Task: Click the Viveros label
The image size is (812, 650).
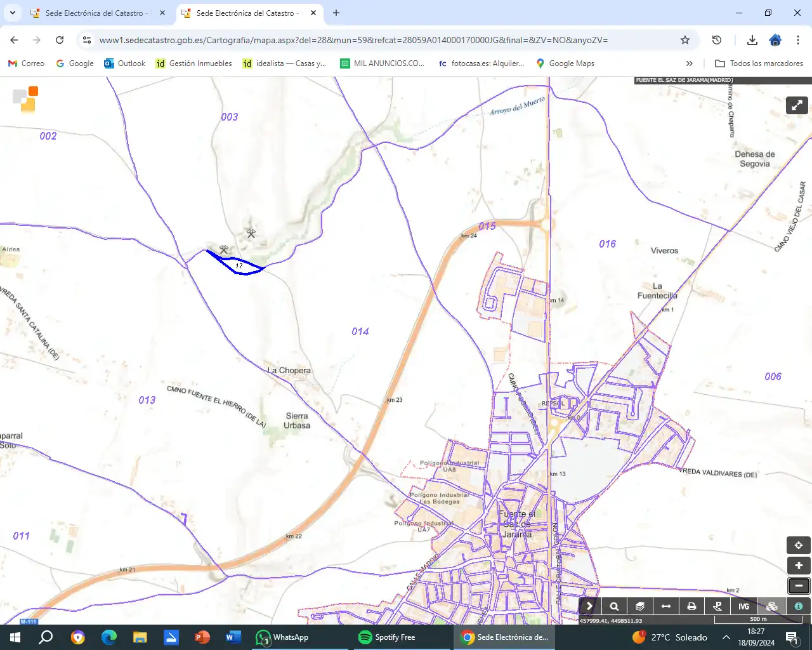Action: coord(664,251)
